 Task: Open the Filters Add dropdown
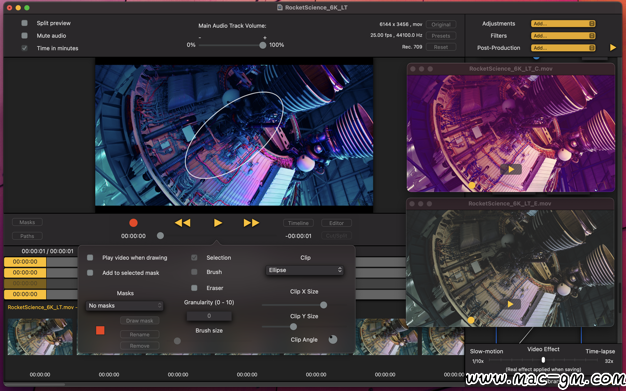pos(563,36)
